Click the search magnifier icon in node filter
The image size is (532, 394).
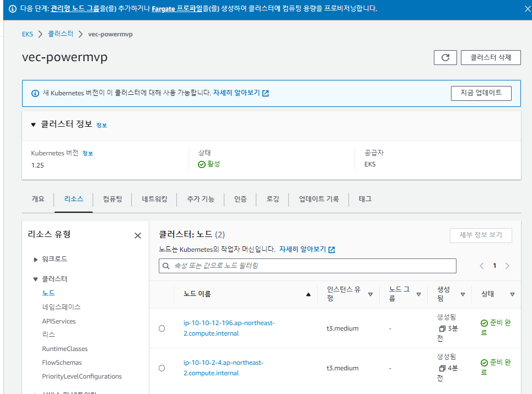166,266
